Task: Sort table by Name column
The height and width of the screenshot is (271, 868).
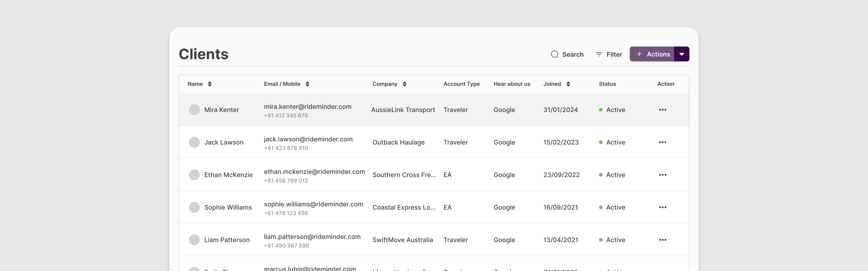Action: click(210, 84)
